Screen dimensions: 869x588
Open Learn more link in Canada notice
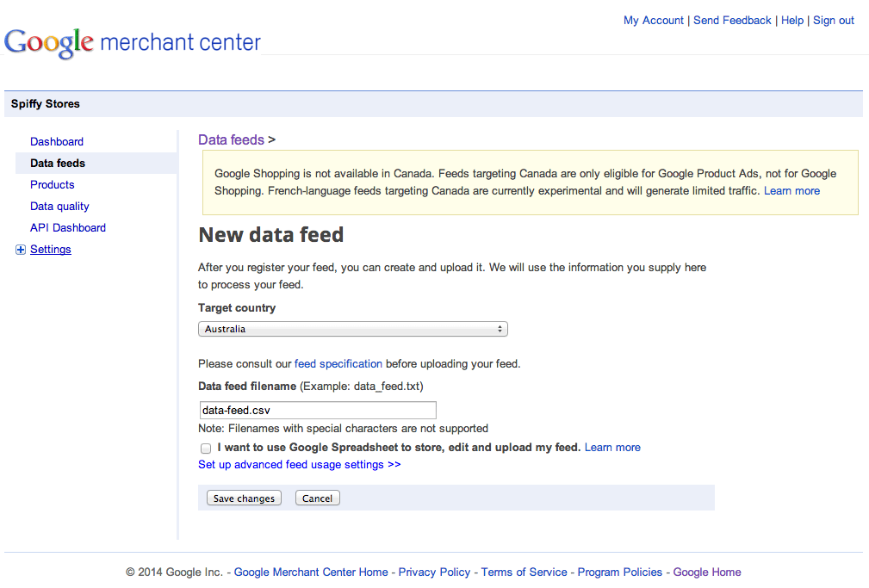coord(791,191)
